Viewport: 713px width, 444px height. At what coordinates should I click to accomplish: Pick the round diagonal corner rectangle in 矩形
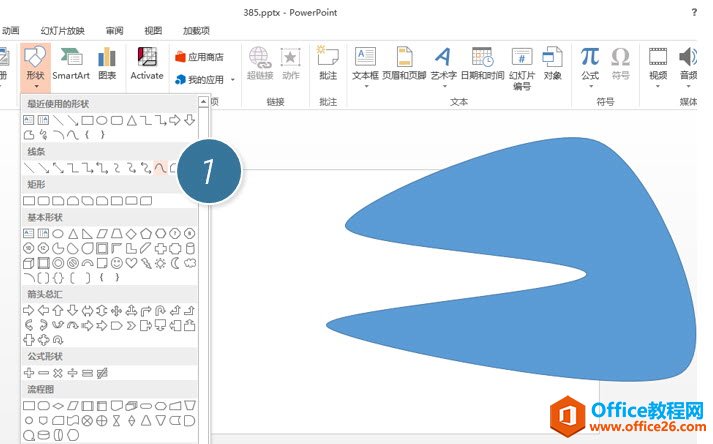tap(146, 201)
